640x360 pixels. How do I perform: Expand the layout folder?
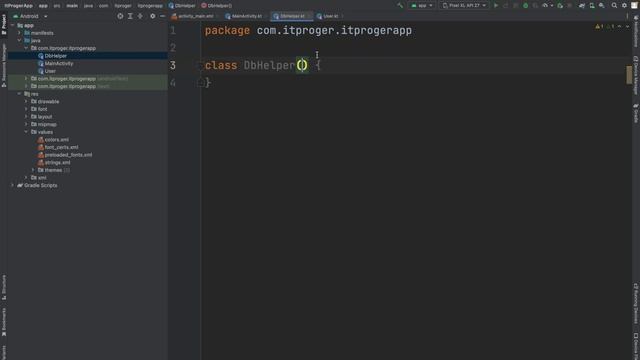coord(26,117)
